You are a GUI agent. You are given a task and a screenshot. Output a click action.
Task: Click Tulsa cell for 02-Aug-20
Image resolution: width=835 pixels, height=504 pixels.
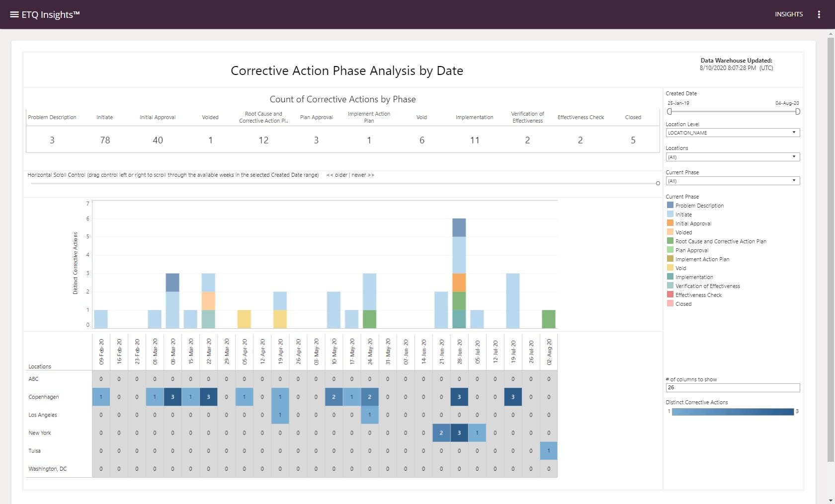pos(549,450)
